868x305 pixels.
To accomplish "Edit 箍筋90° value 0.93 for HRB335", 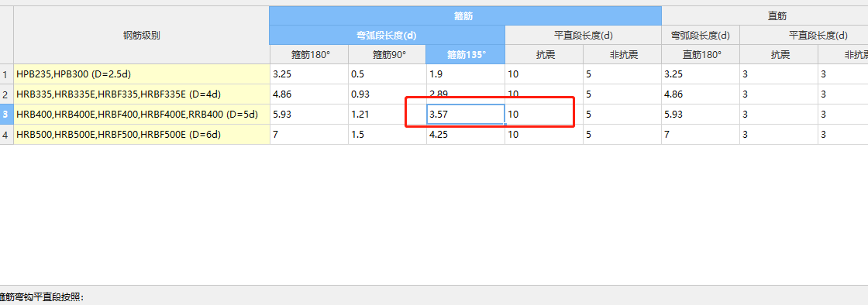I will click(387, 94).
